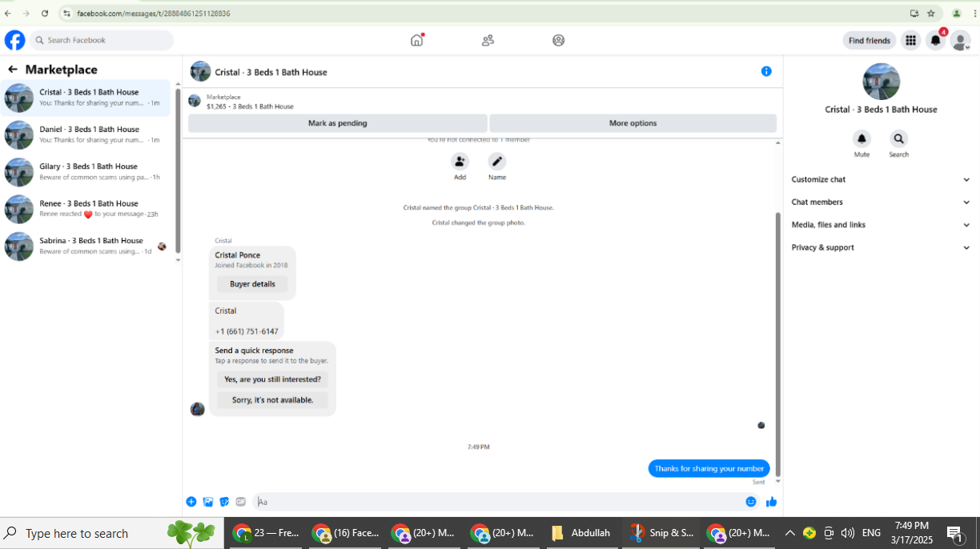
Task: Click large listing photo in right panel
Action: pyautogui.click(x=881, y=82)
